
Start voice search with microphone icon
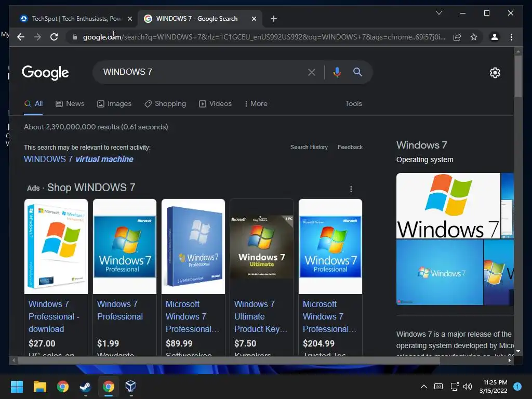(x=337, y=72)
